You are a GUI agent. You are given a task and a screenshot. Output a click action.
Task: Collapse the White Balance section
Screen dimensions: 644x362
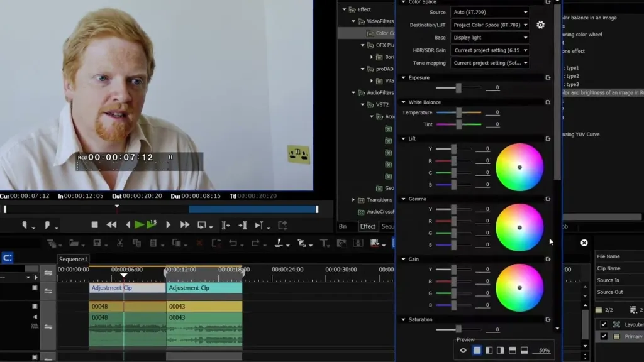tap(403, 102)
